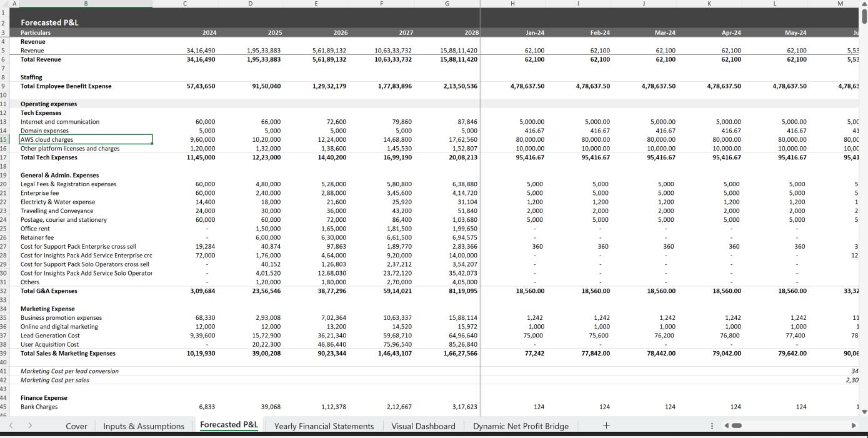868x438 pixels.
Task: Select row 6 header
Action: (x=4, y=59)
